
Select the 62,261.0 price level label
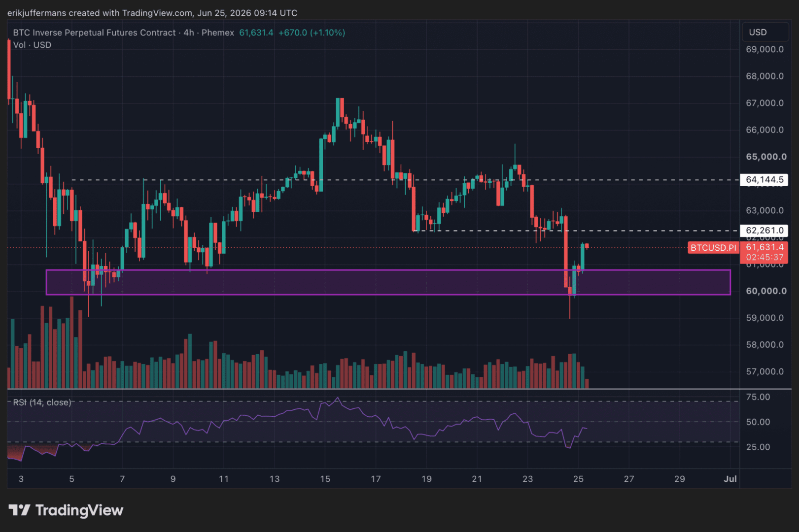(764, 231)
